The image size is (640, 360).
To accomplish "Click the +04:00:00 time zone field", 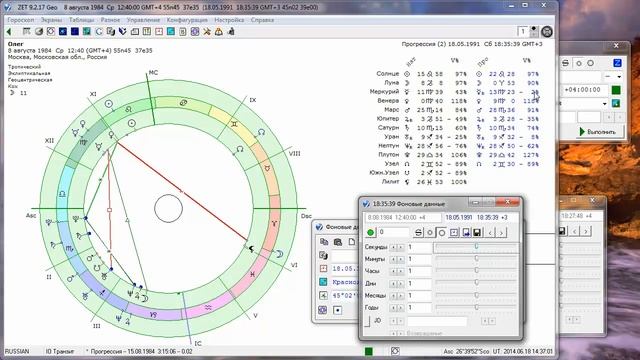I will [x=585, y=89].
